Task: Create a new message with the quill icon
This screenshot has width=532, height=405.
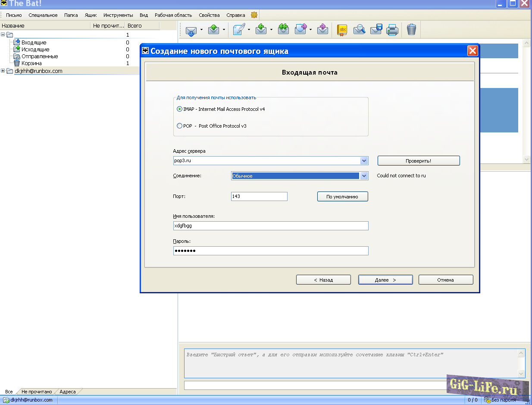Action: 239,30
